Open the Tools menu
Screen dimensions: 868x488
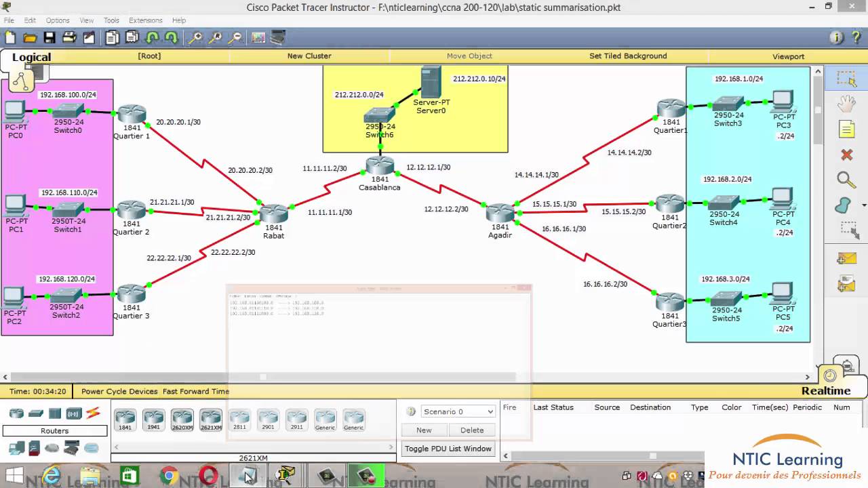pyautogui.click(x=111, y=20)
